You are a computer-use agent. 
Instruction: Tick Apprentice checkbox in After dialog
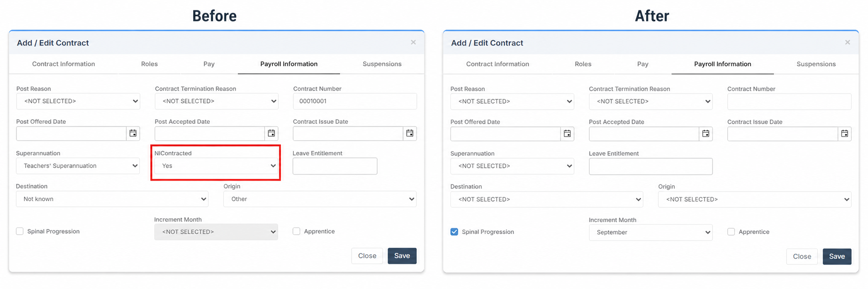731,232
